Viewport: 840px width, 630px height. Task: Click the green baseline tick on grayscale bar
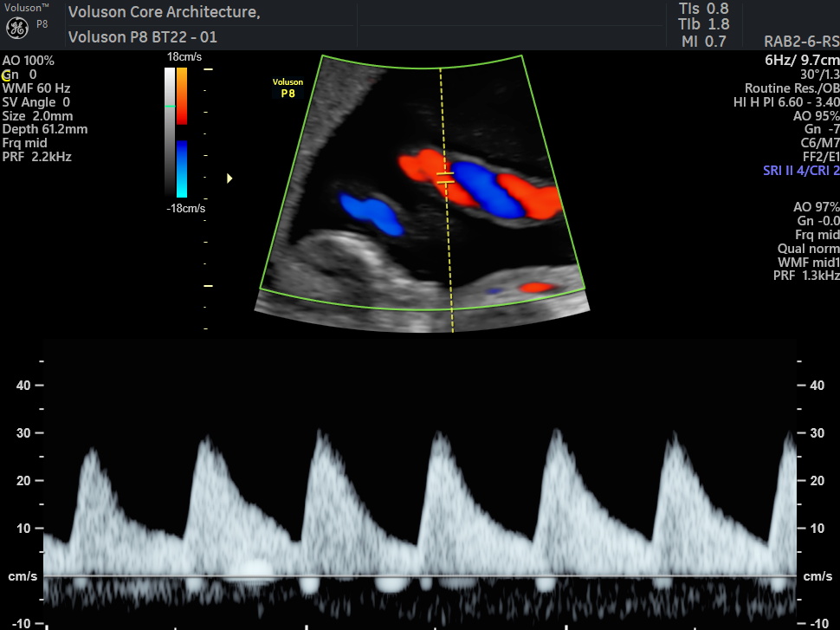170,106
